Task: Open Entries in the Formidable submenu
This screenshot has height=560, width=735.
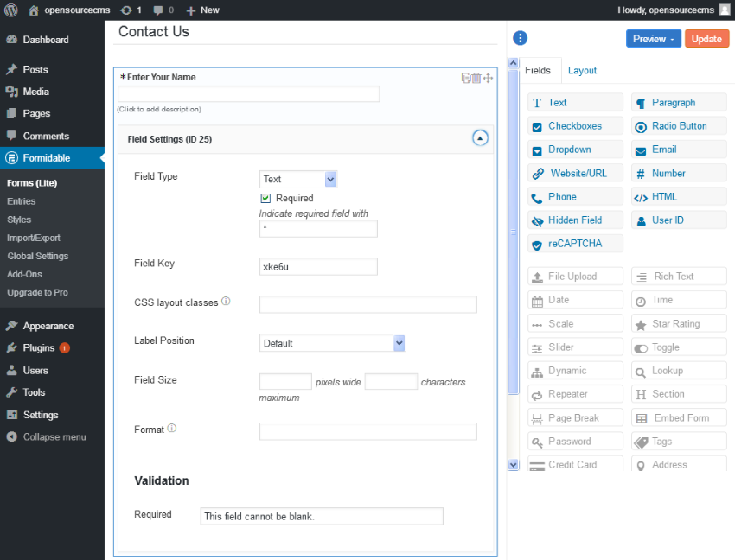Action: pos(22,201)
